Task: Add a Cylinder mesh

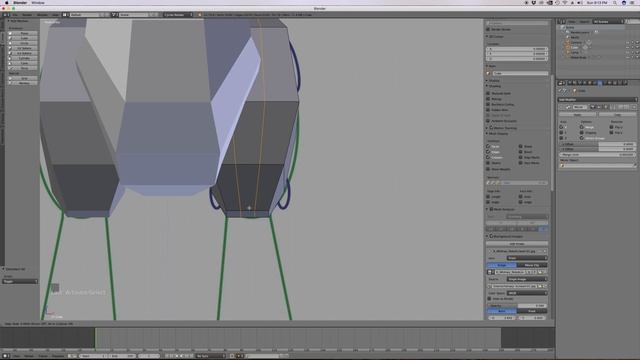Action: 24,58
